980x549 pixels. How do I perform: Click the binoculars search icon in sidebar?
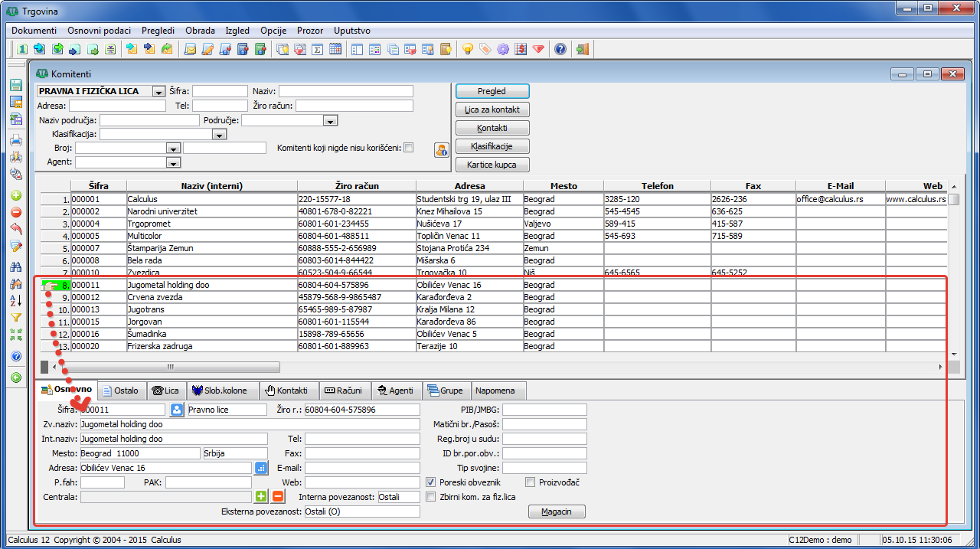click(x=16, y=267)
